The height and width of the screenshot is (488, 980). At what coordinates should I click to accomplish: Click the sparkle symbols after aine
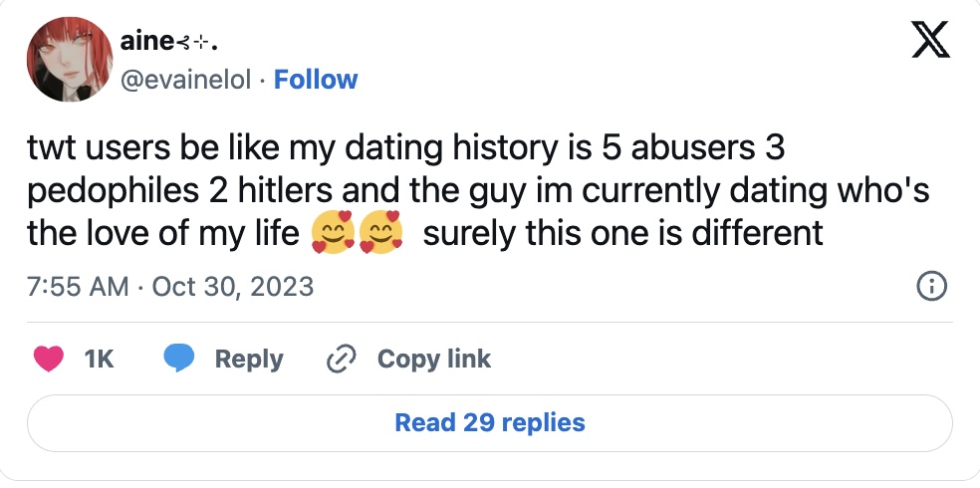coord(199,44)
